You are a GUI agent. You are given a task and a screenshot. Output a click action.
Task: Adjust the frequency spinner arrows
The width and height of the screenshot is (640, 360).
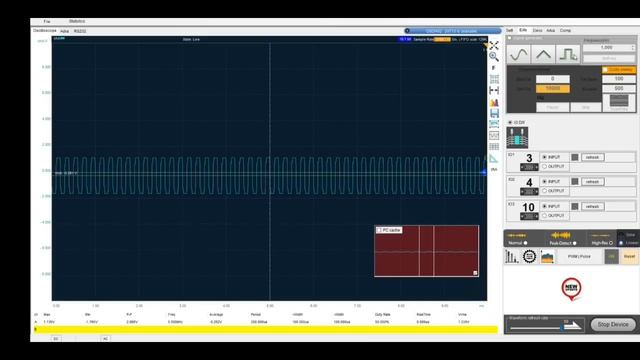point(633,48)
